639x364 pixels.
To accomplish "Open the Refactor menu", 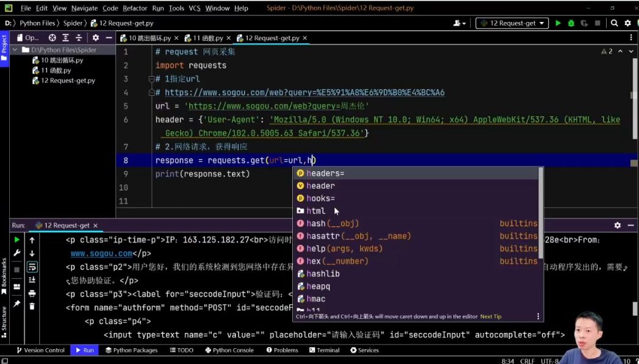I will pyautogui.click(x=135, y=8).
